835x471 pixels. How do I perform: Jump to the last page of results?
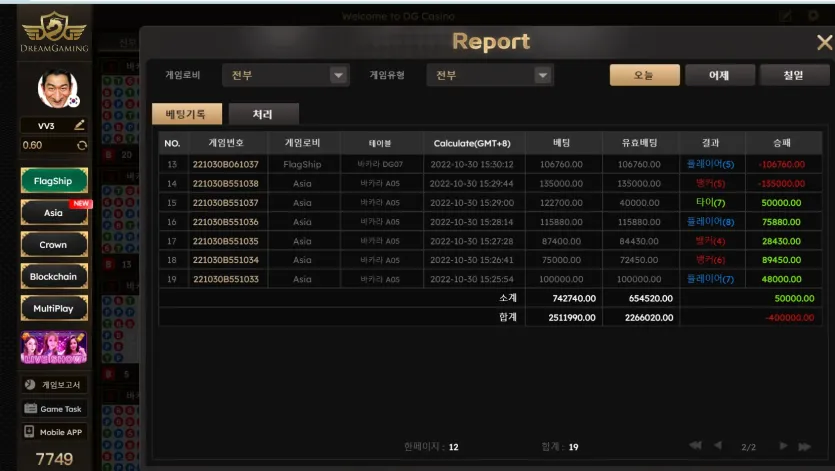(x=805, y=446)
